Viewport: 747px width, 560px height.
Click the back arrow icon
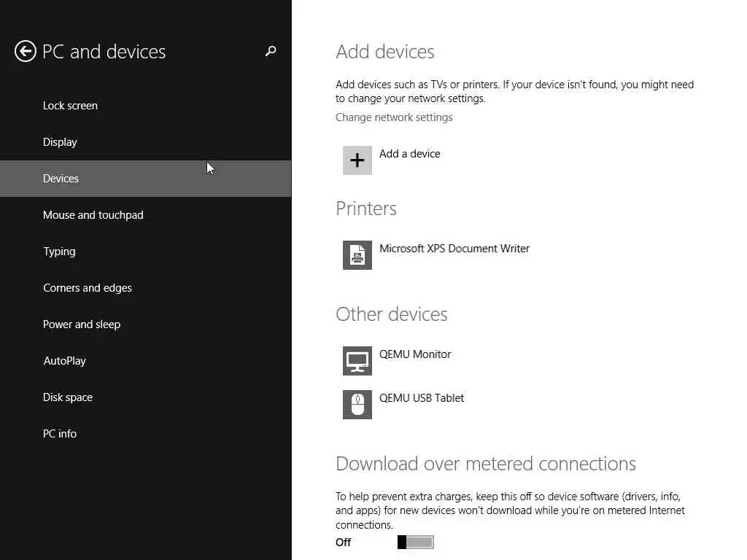(26, 51)
